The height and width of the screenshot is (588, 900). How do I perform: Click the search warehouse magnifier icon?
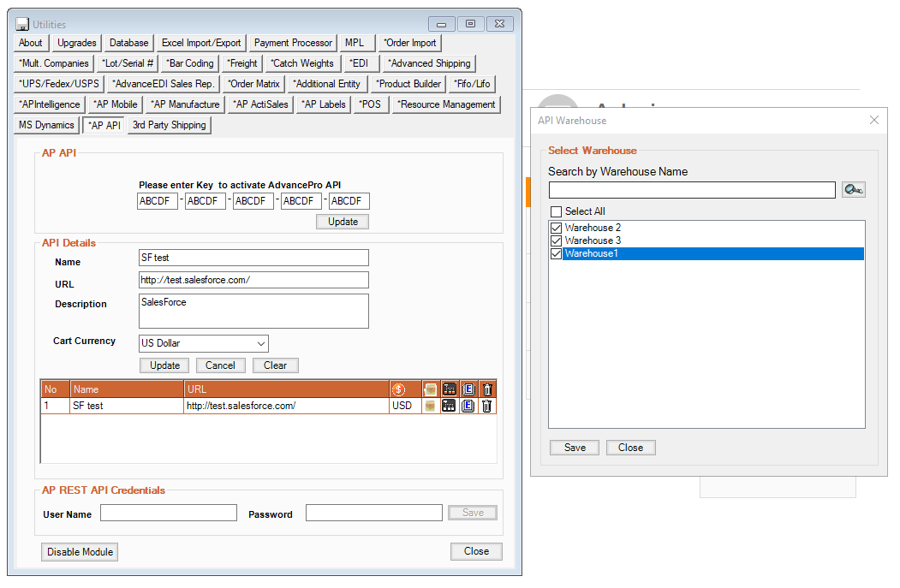tap(854, 190)
